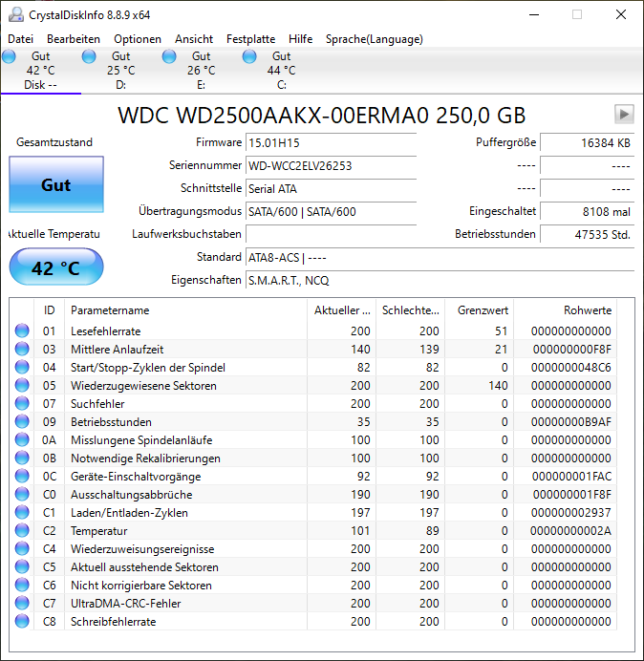
Task: Click the empty Laufwerksbuchstaben field
Action: tap(331, 234)
